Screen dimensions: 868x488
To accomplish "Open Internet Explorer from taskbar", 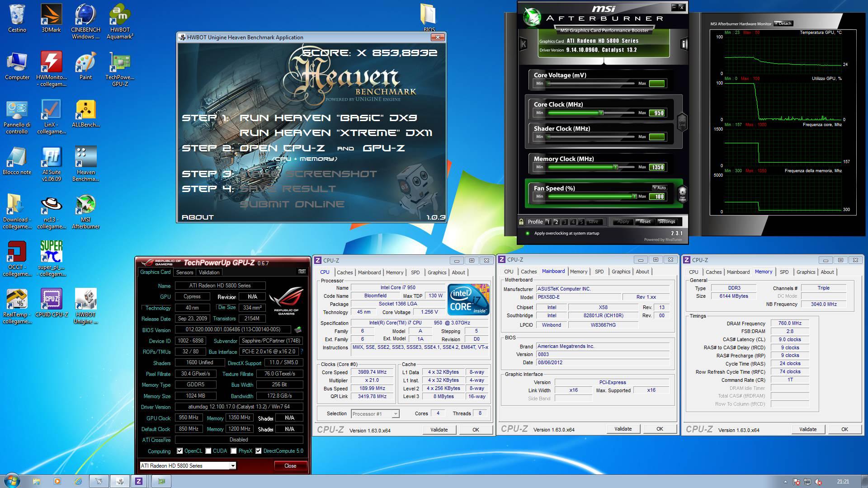I will pos(78,481).
